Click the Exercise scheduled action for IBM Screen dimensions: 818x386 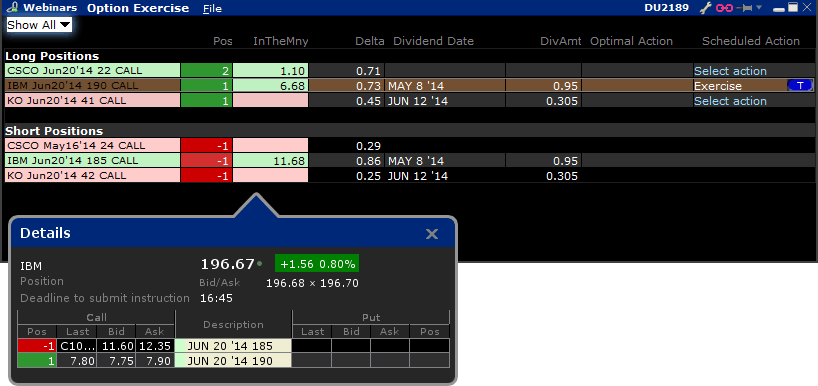point(717,86)
